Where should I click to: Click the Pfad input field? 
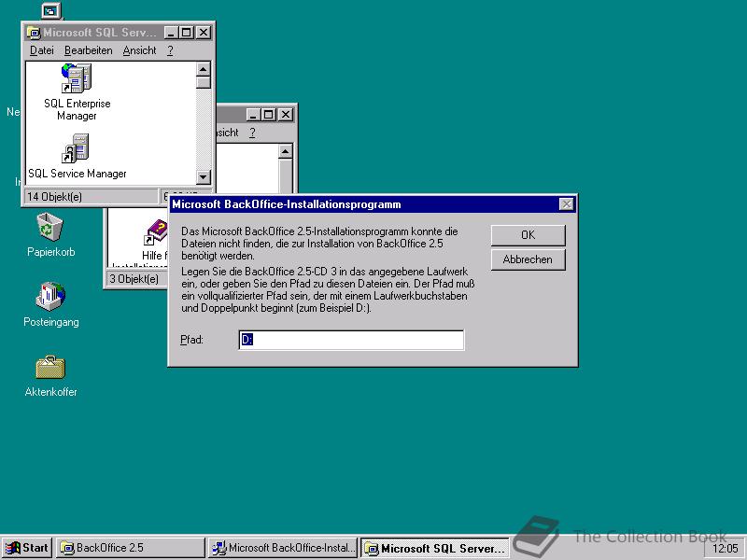351,340
